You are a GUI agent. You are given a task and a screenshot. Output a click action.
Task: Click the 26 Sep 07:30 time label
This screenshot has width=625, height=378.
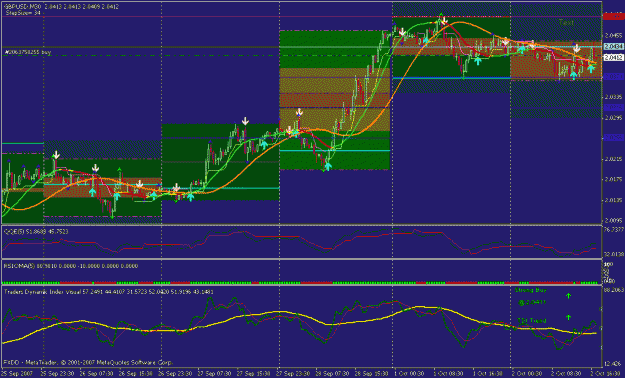tap(95, 374)
